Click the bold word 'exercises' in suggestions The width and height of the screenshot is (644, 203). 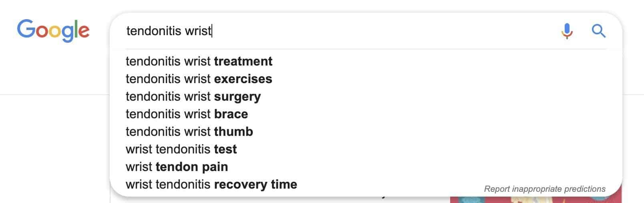coord(243,79)
